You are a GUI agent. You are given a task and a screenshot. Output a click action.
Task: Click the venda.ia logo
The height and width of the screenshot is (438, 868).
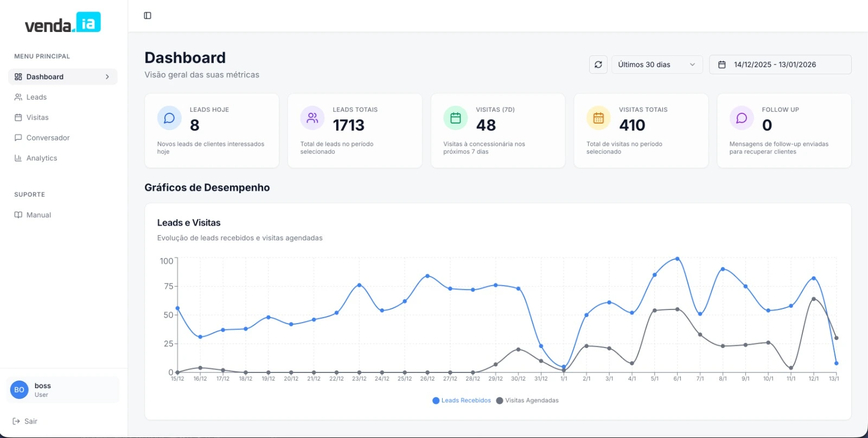(63, 23)
